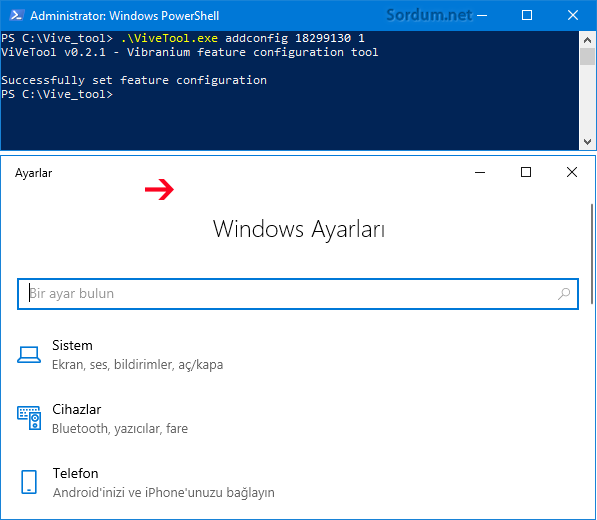The image size is (597, 520).
Task: Click the '.\ViveTool.exe' command text
Action: tap(169, 38)
